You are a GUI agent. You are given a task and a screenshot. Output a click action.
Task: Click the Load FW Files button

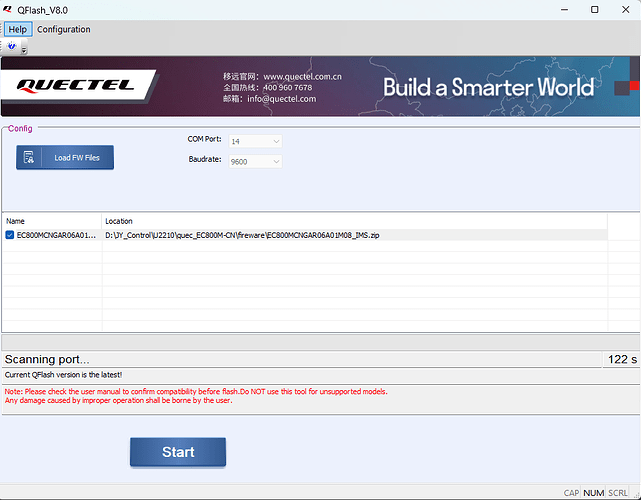[x=65, y=157]
